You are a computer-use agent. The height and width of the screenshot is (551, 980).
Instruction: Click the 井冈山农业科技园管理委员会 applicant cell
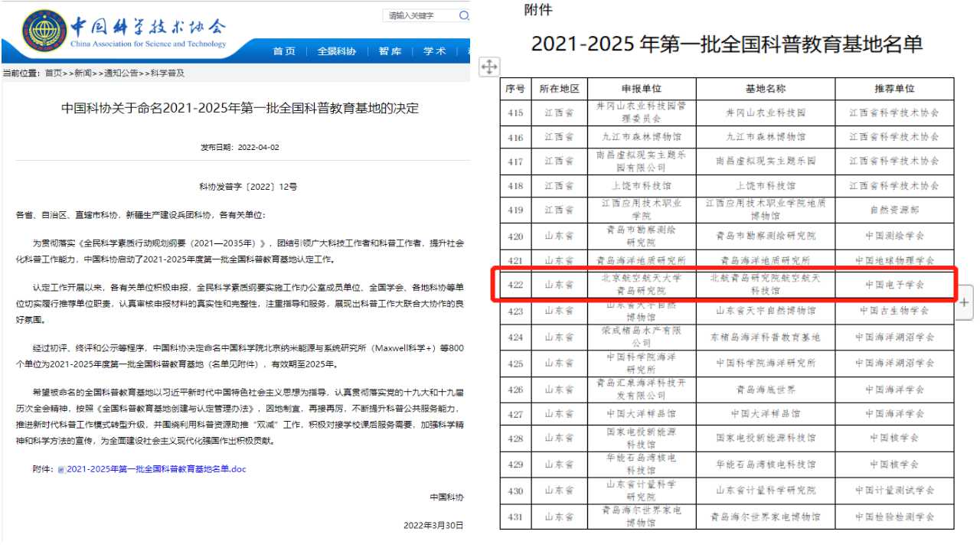tap(642, 112)
